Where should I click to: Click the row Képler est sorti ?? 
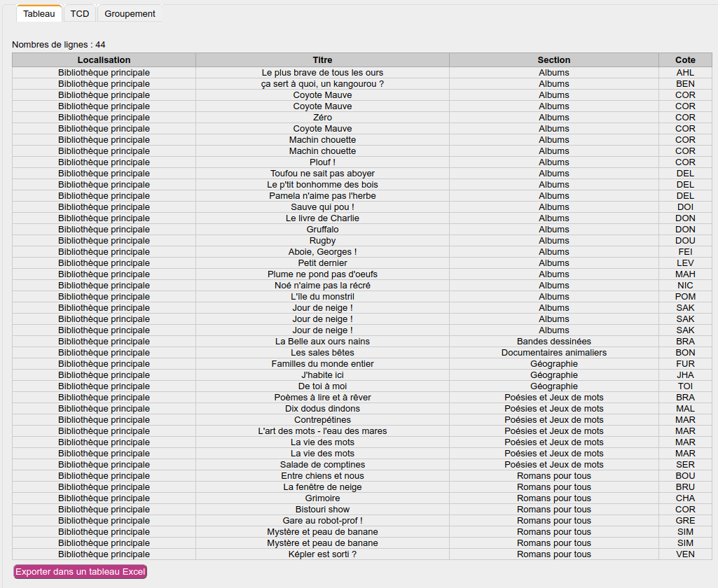tap(322, 554)
